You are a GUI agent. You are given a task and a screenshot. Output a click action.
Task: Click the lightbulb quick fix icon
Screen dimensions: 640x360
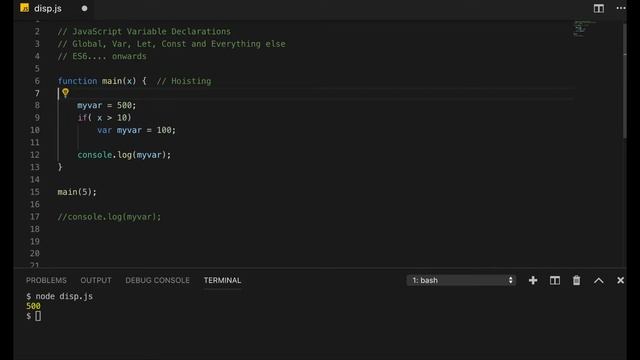point(65,93)
